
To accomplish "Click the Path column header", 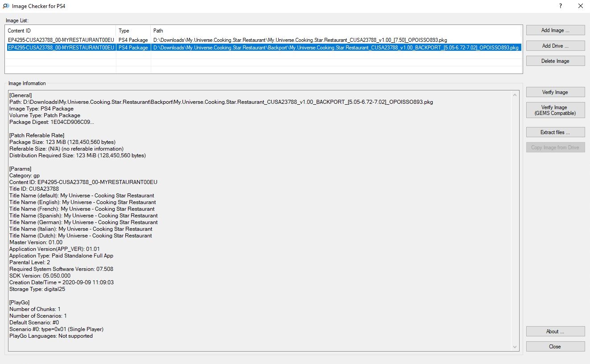I will (x=336, y=31).
